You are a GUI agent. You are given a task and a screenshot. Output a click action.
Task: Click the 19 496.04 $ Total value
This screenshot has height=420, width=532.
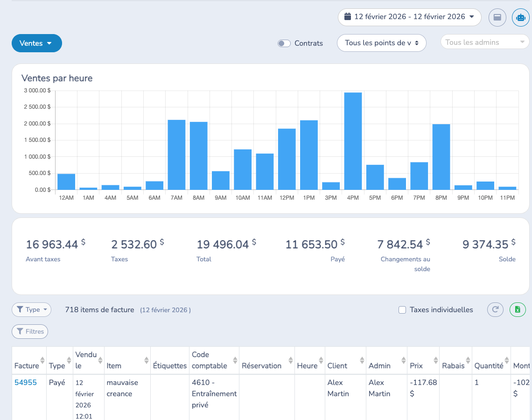[x=226, y=244]
